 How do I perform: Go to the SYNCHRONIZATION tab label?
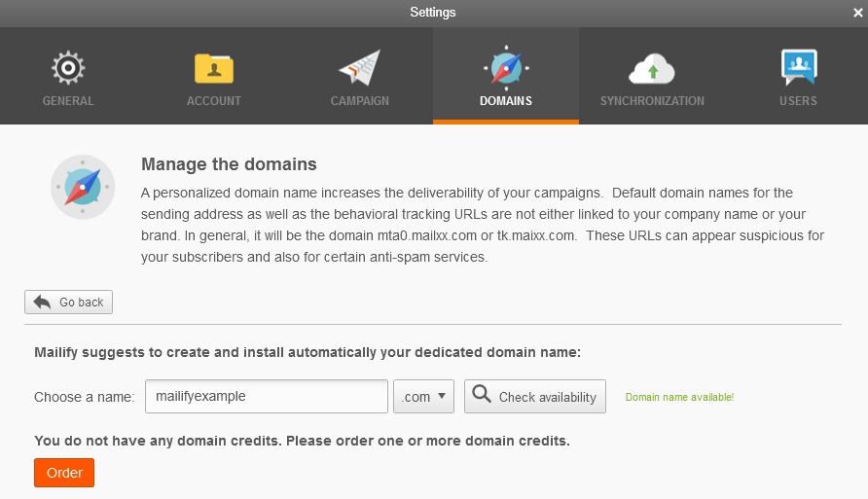pos(652,101)
